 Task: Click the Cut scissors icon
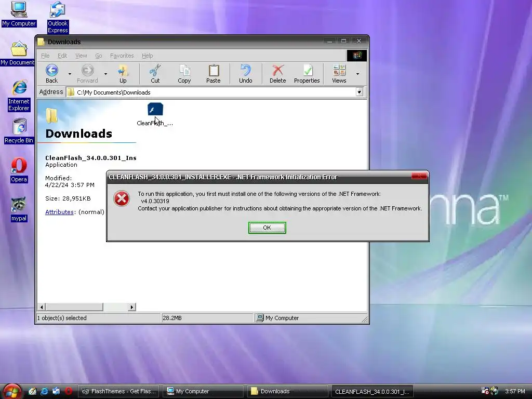pyautogui.click(x=155, y=74)
